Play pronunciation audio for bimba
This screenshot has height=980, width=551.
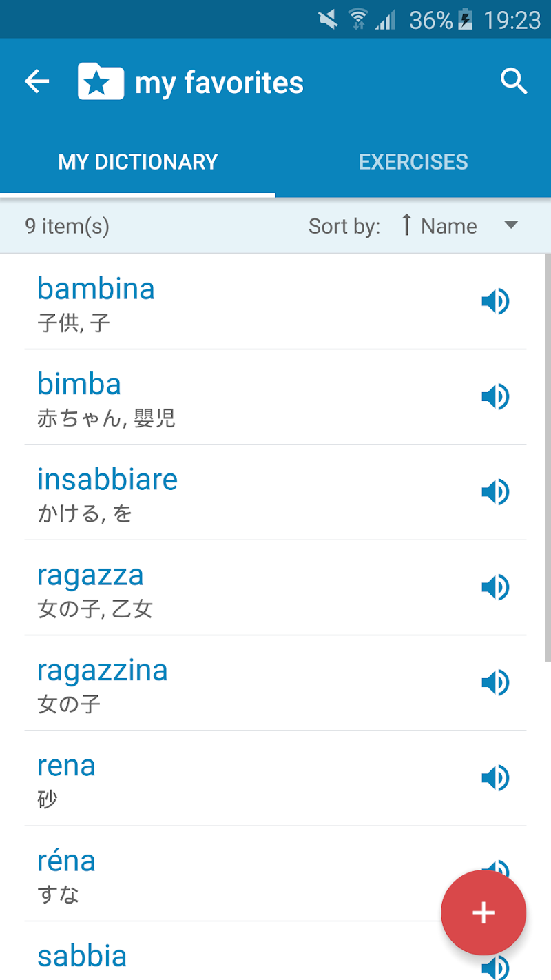click(495, 396)
